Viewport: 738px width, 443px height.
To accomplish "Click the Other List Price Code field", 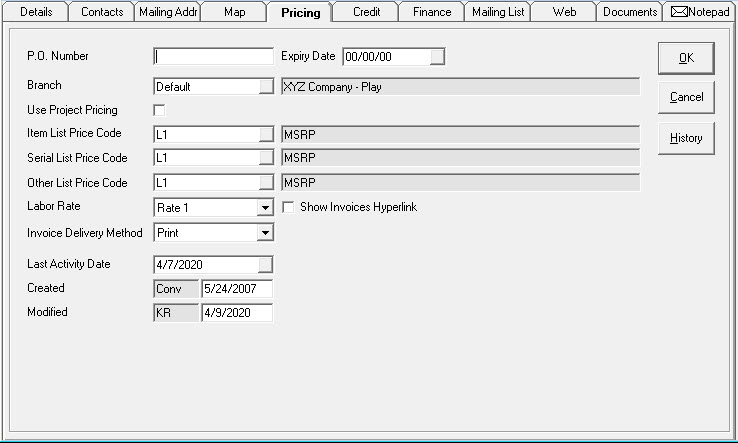I will point(207,183).
